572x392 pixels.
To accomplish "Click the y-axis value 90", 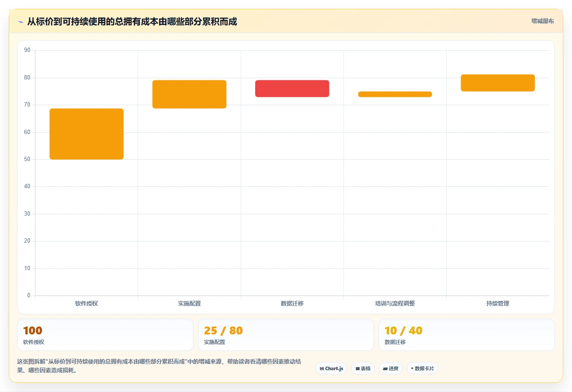I will [27, 50].
